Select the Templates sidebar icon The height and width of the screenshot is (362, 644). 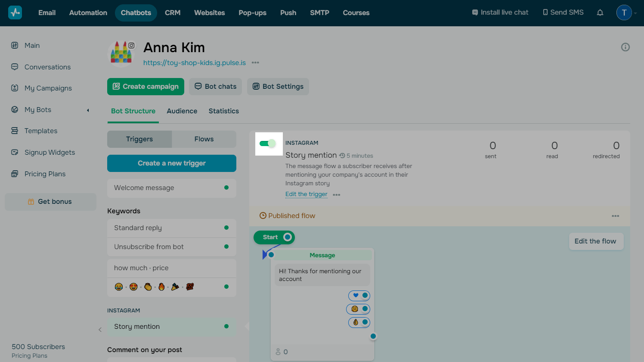pyautogui.click(x=14, y=131)
